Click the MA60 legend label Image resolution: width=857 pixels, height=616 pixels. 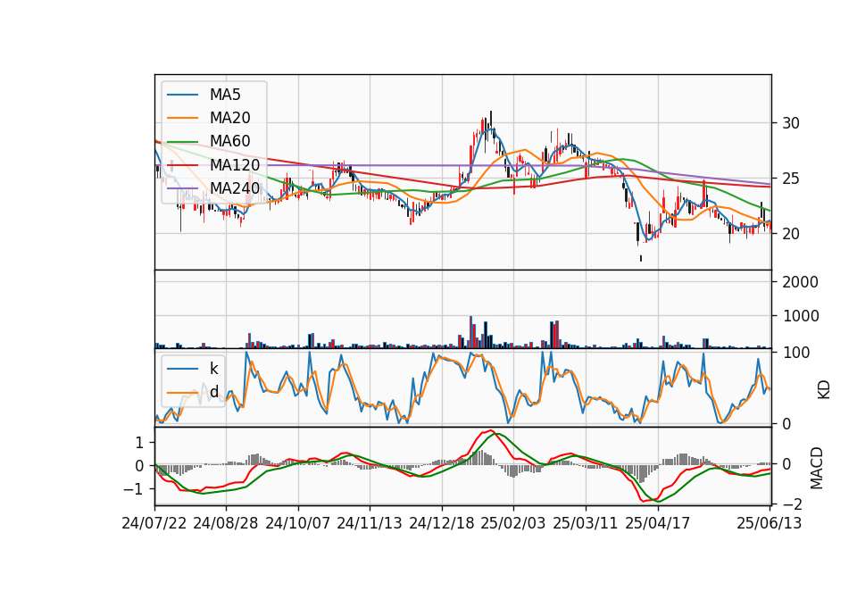(x=230, y=141)
